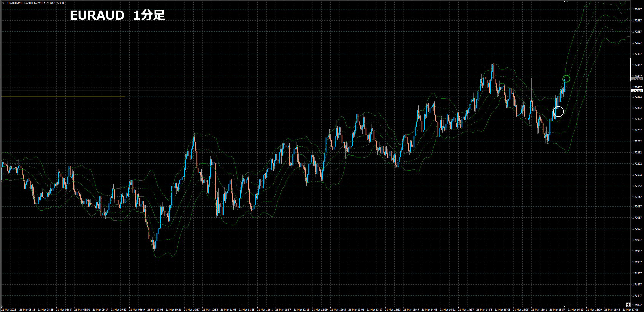Click price axis value 1.72202
Screen dimensions: 644x312
click(x=637, y=164)
